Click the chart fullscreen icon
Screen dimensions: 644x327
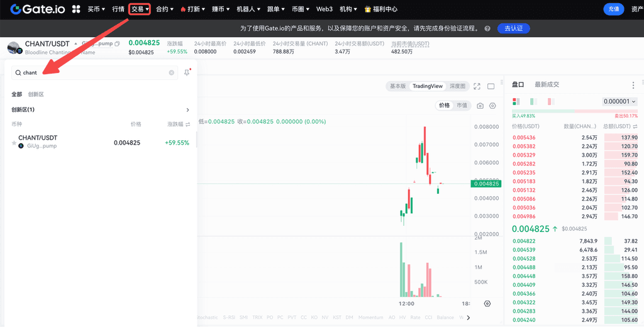point(477,86)
